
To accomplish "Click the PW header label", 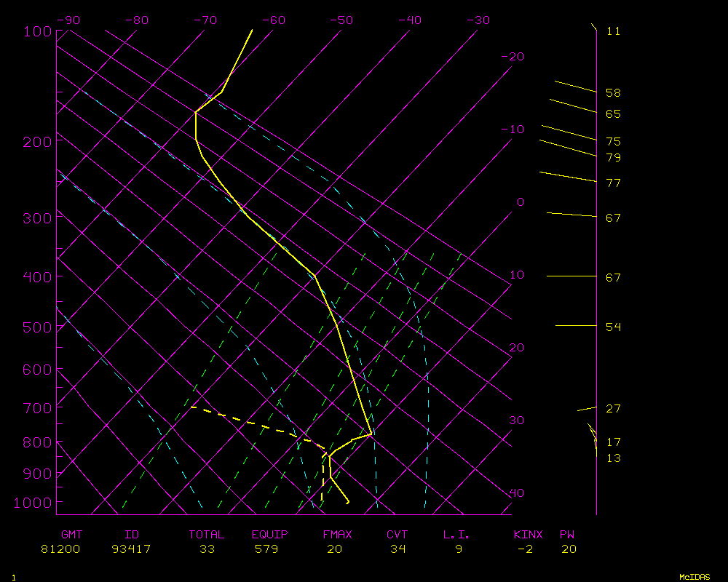I will point(567,535).
